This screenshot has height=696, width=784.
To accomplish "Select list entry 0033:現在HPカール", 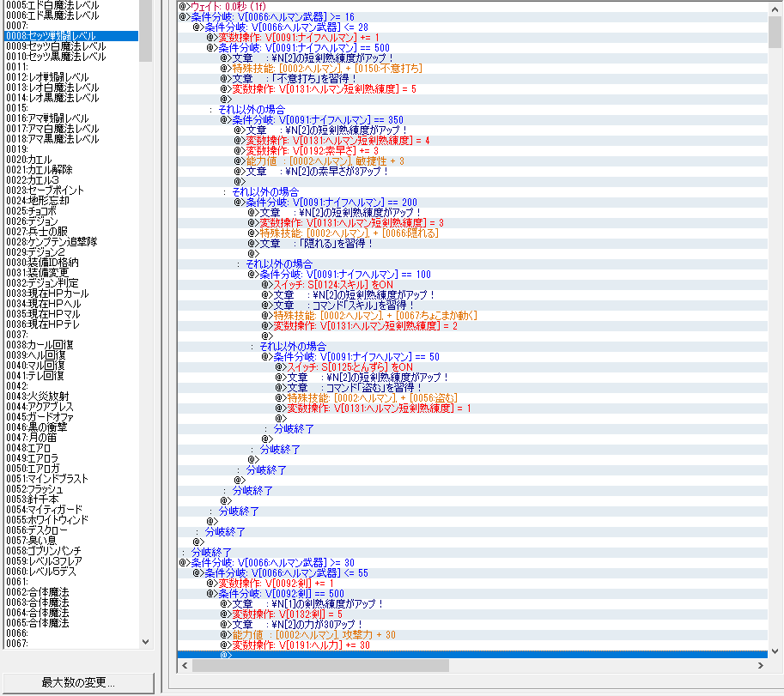I will pos(47,294).
